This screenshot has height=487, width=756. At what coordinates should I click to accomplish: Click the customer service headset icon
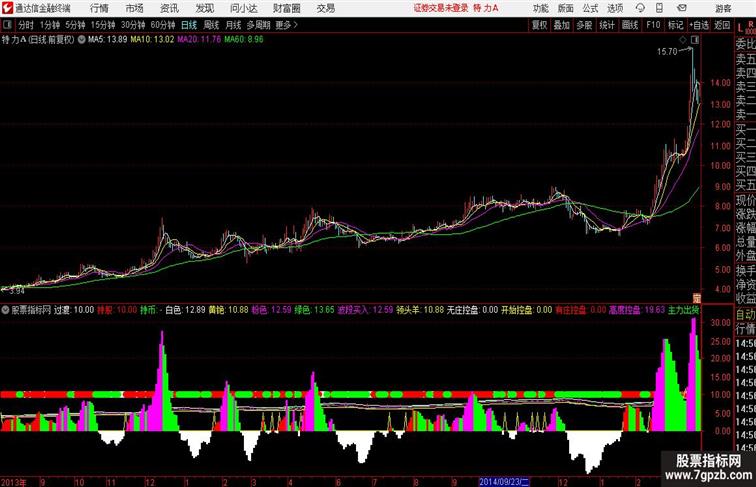[x=640, y=8]
